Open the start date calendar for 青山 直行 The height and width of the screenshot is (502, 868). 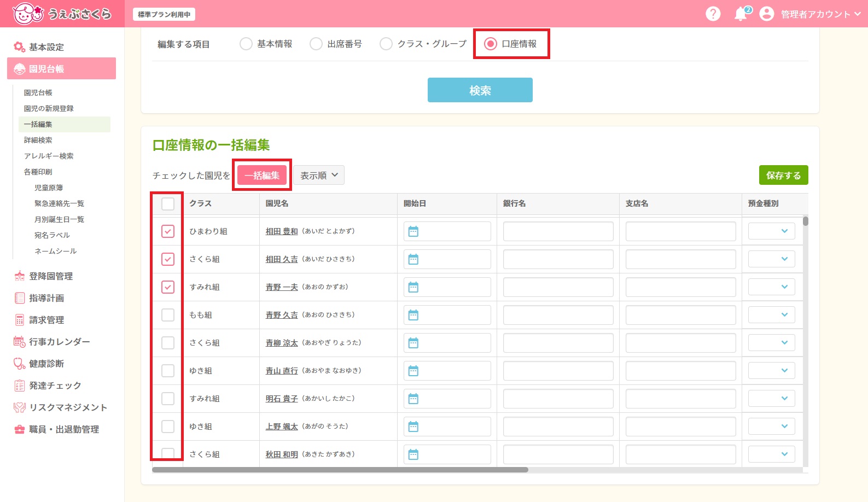coord(413,371)
